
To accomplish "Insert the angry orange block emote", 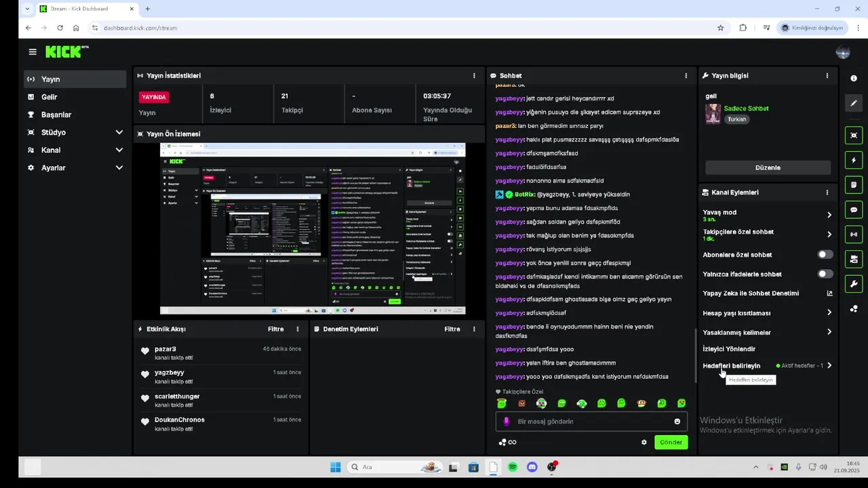I will (521, 403).
